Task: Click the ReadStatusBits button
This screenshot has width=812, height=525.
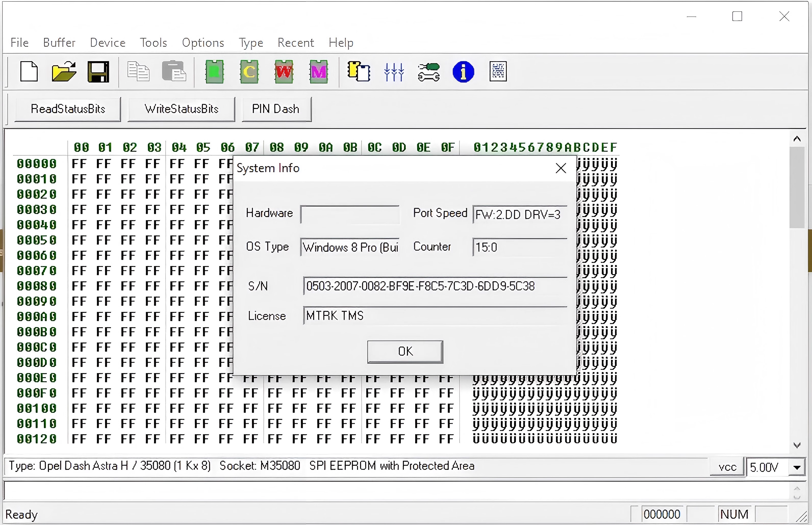Action: point(68,109)
